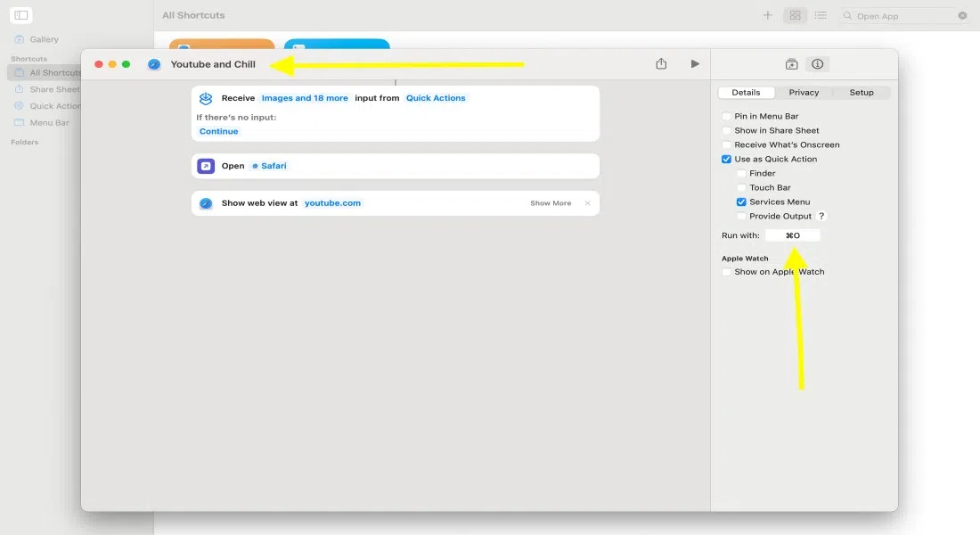Enable Receive What's Onscreen checkbox

(x=726, y=145)
